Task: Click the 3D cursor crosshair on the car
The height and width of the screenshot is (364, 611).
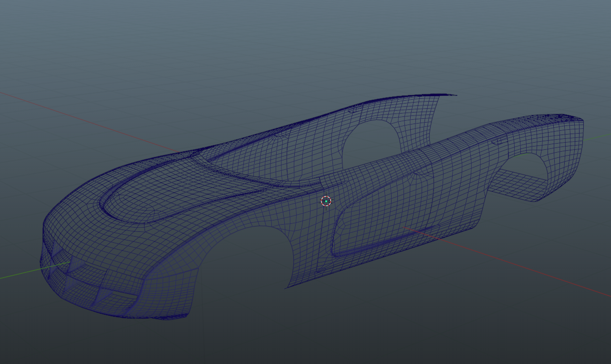Action: 326,201
